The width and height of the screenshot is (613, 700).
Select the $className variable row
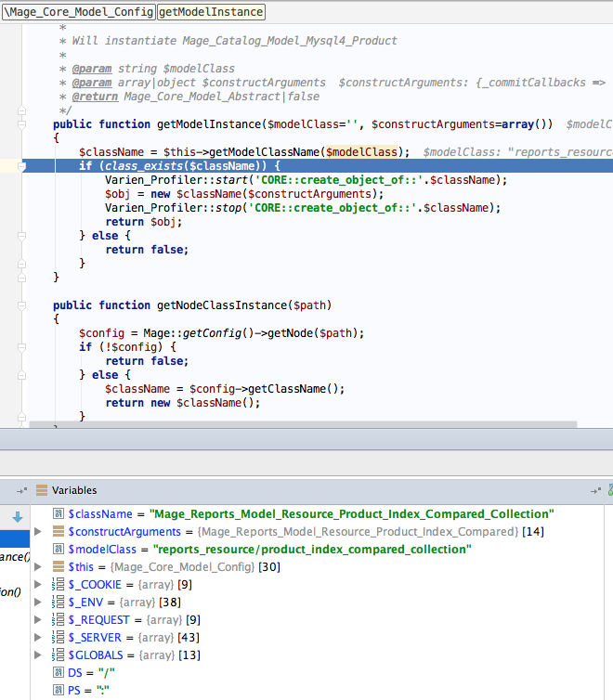point(317,513)
